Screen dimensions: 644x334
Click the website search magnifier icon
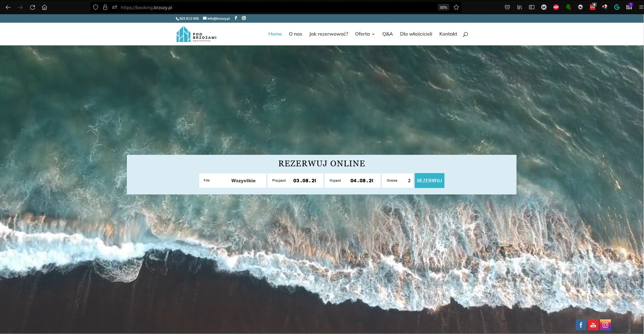(x=465, y=34)
